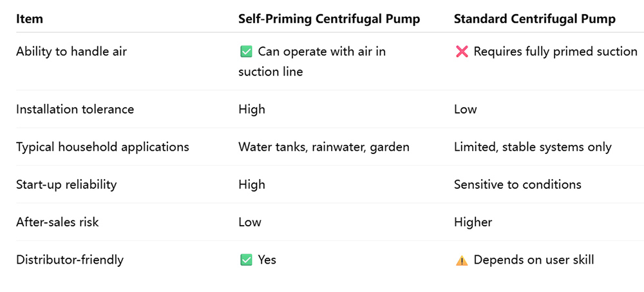644x292 pixels.
Task: Select the "Limited, stable systems only" cell
Action: (x=533, y=147)
